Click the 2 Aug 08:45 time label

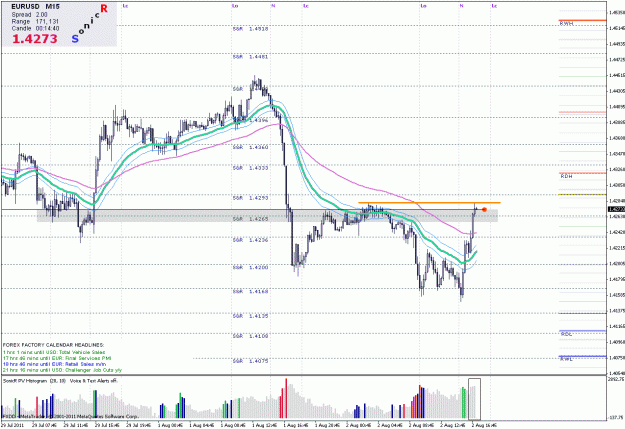coord(422,425)
